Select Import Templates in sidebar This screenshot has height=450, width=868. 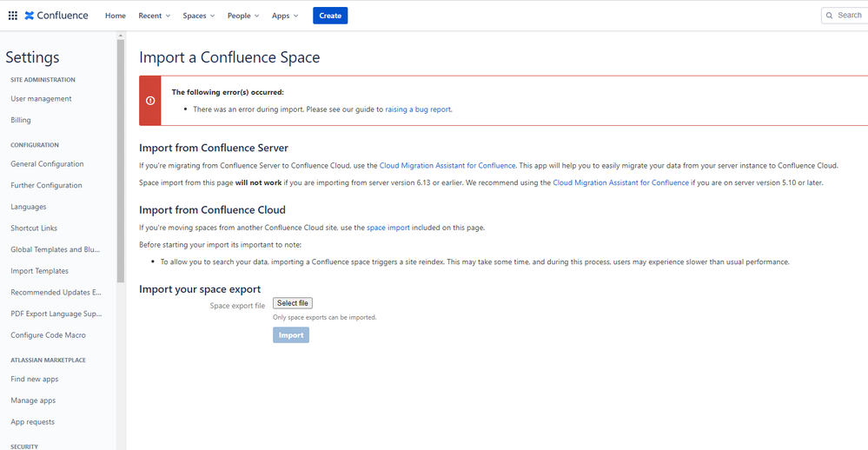pos(39,271)
